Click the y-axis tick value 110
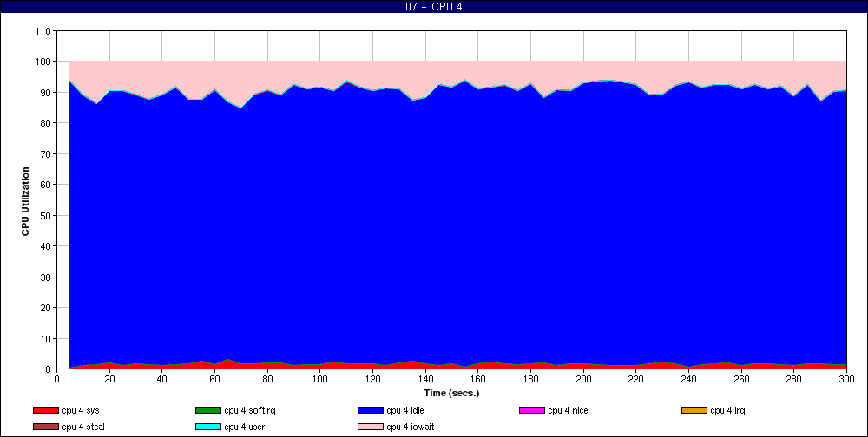This screenshot has height=437, width=868. click(43, 31)
